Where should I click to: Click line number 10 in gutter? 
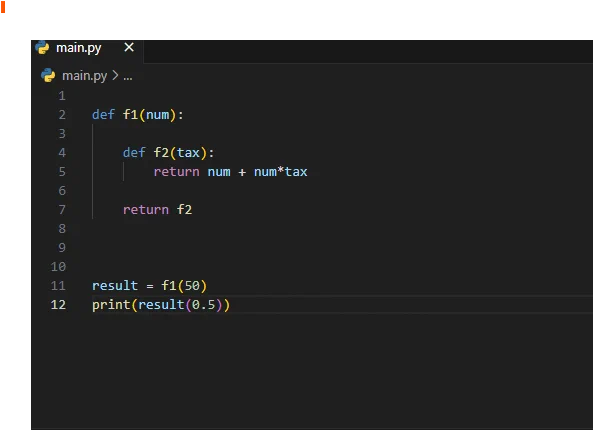(x=58, y=267)
